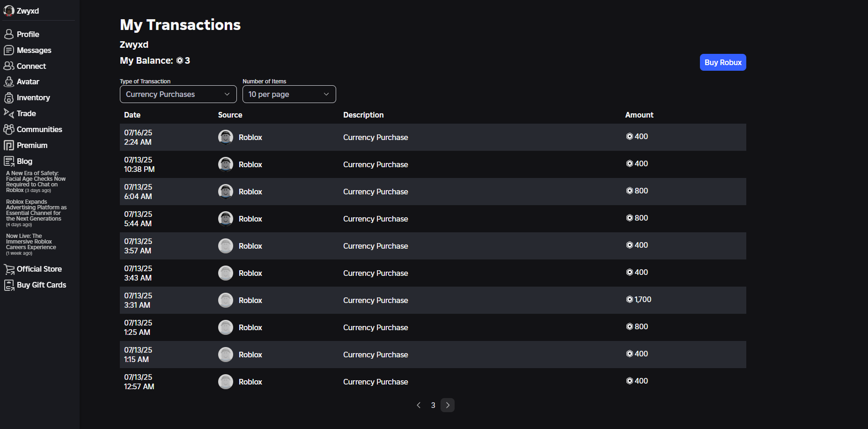Screen dimensions: 868x429
Task: Open the Facial Age Checks blog post
Action: [x=36, y=182]
